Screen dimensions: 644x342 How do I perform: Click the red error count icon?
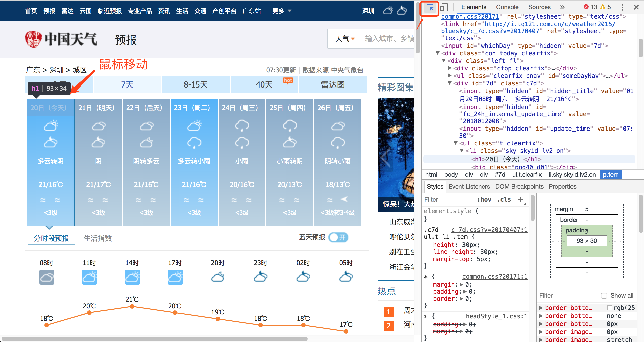586,7
